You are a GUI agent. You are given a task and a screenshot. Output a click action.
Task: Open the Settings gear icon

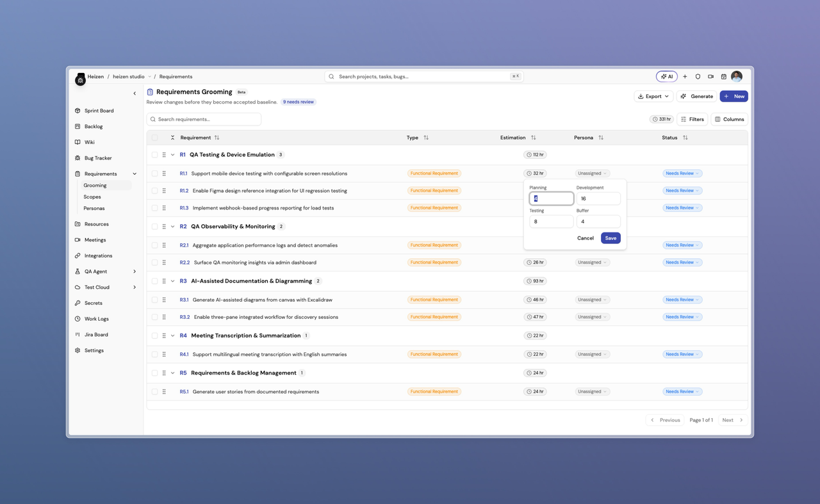[x=78, y=350]
